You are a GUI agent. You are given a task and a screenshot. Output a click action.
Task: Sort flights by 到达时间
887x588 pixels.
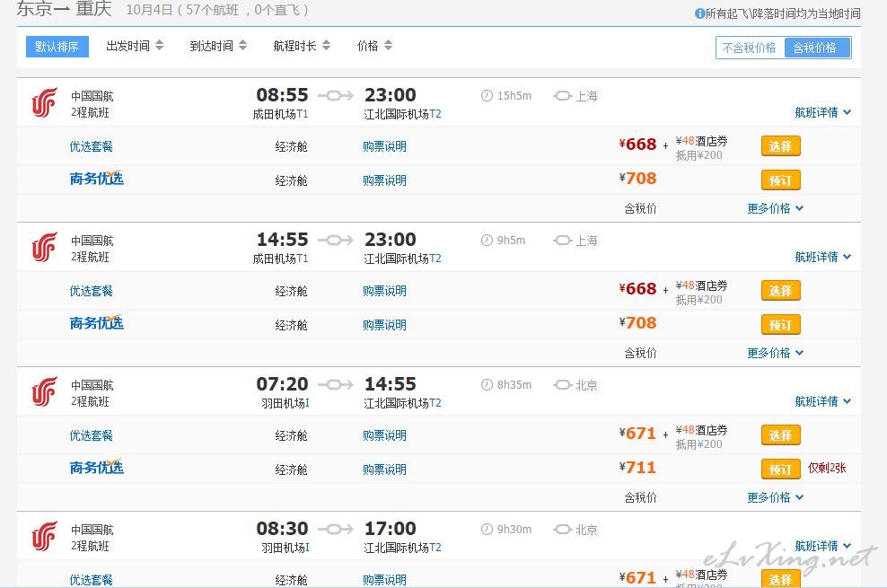[218, 46]
